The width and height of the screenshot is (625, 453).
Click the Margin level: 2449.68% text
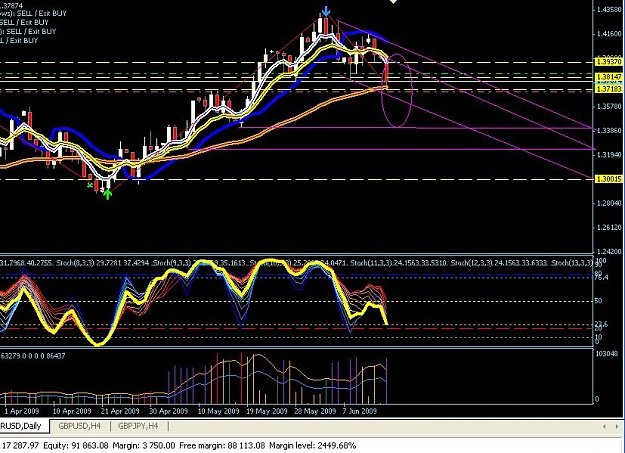coord(312,445)
